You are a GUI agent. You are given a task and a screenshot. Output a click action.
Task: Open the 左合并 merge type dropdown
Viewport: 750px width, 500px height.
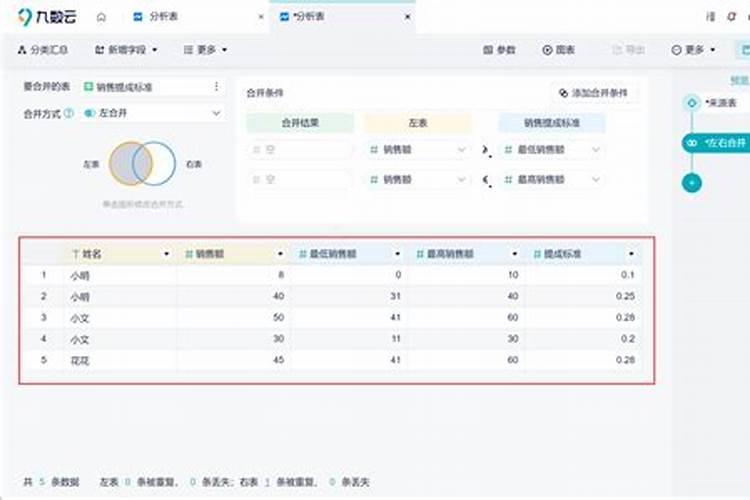pos(152,113)
